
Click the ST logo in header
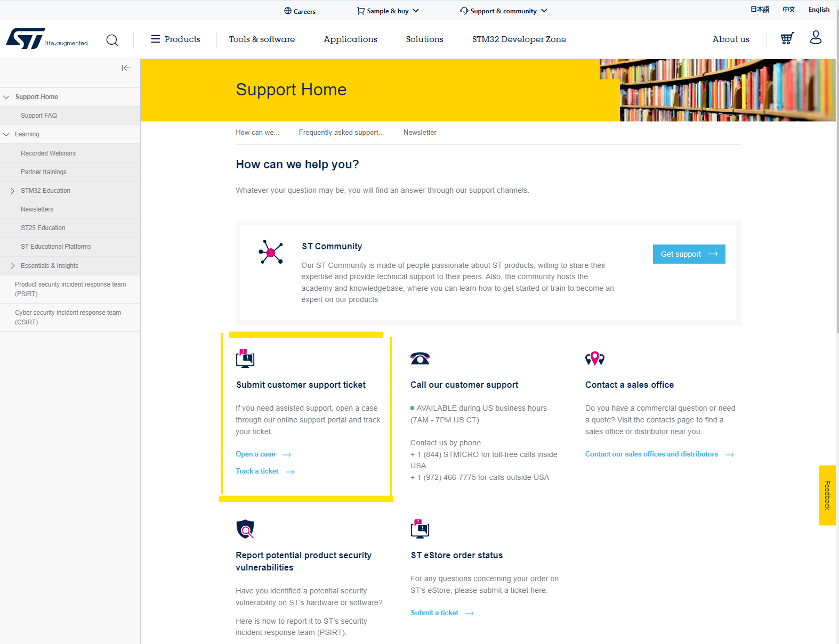point(26,39)
